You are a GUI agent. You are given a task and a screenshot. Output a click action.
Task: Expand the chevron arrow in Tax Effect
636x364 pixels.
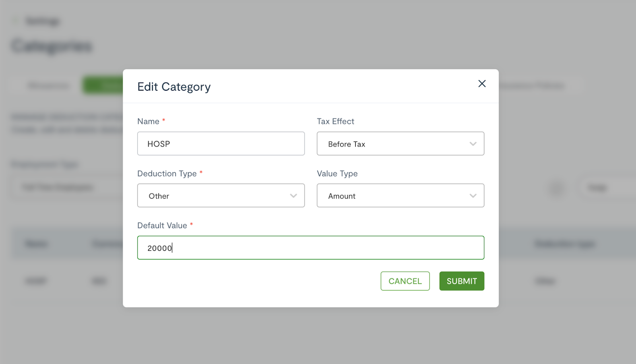(473, 144)
